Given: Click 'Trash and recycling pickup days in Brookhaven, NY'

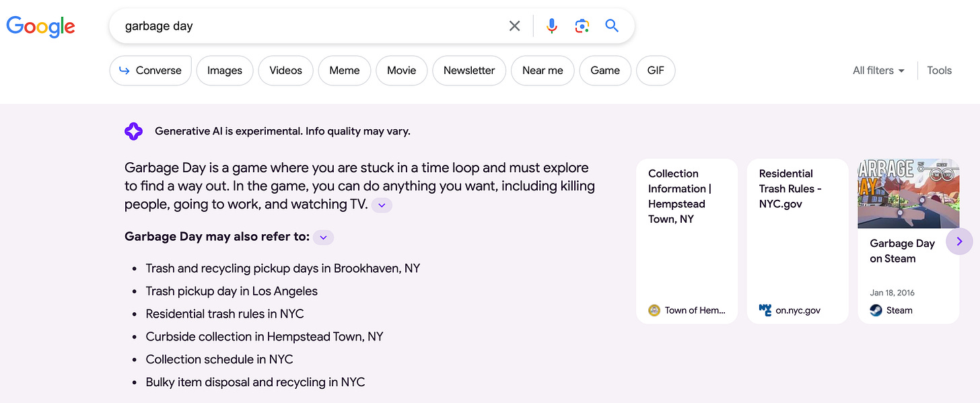Looking at the screenshot, I should pos(283,268).
